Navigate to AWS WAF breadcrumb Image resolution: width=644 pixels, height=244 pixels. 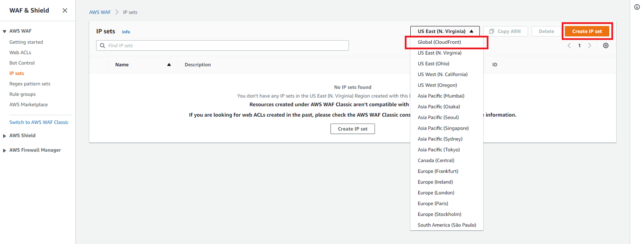tap(100, 12)
